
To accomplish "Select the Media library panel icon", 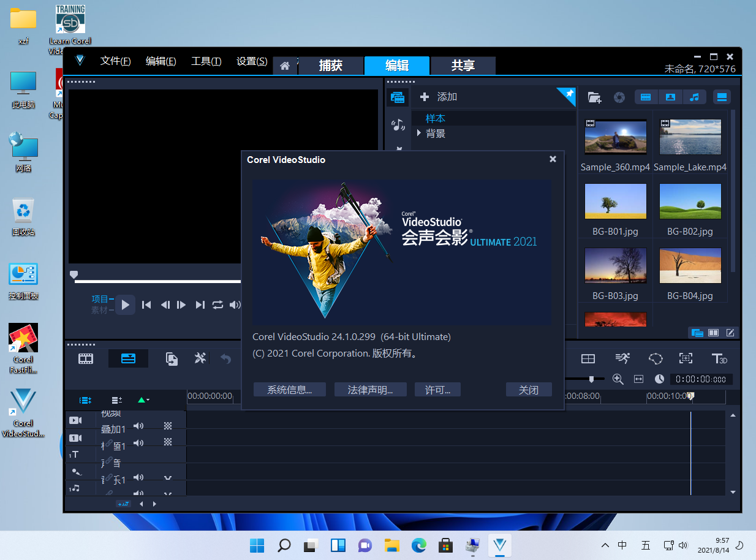I will pos(398,97).
